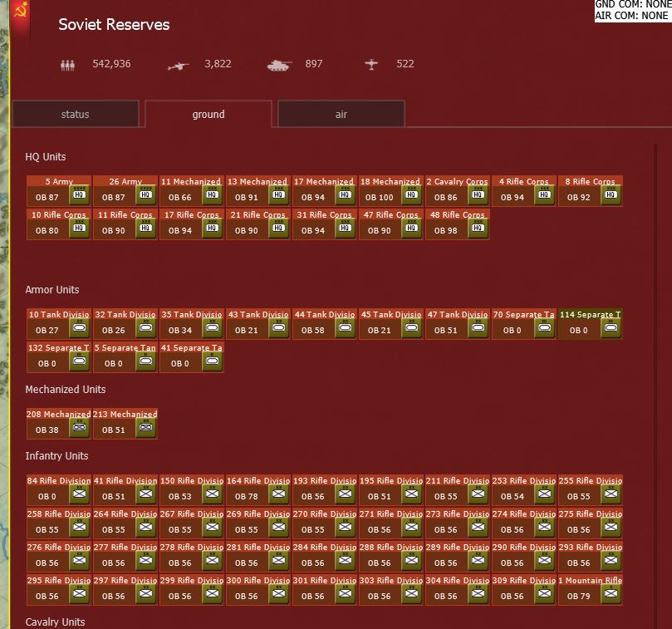Click the 26 Army HQ unit icon
Viewport: 672px width, 629px height.
[x=145, y=194]
